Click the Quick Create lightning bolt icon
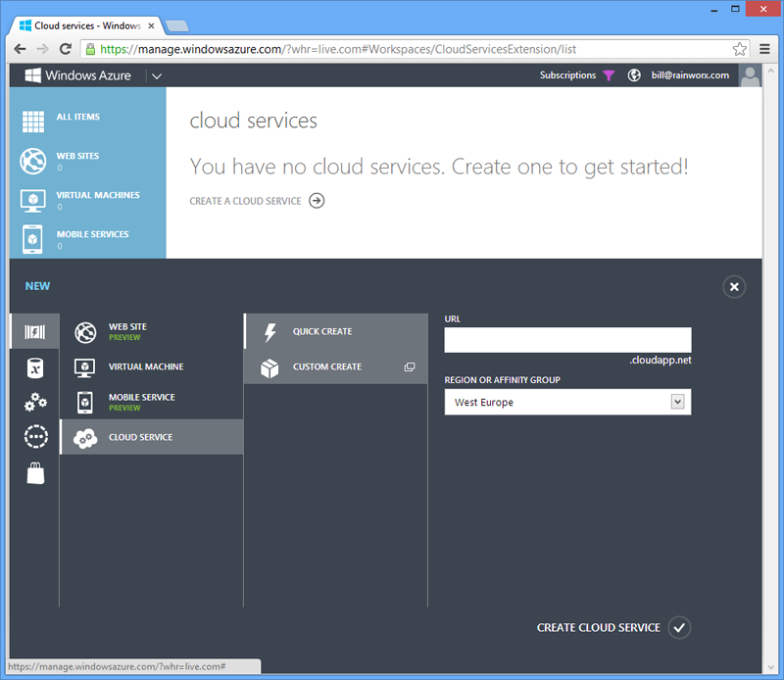Image resolution: width=784 pixels, height=680 pixels. pos(270,332)
